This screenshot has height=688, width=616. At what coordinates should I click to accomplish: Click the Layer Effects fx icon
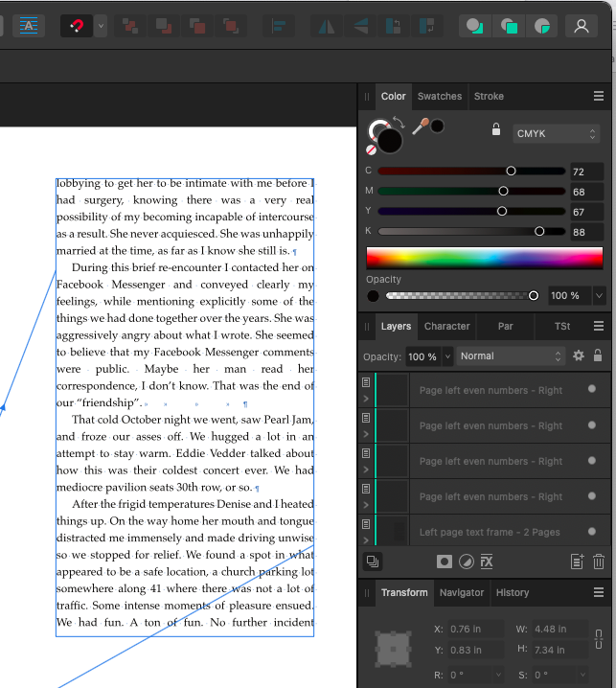point(487,562)
